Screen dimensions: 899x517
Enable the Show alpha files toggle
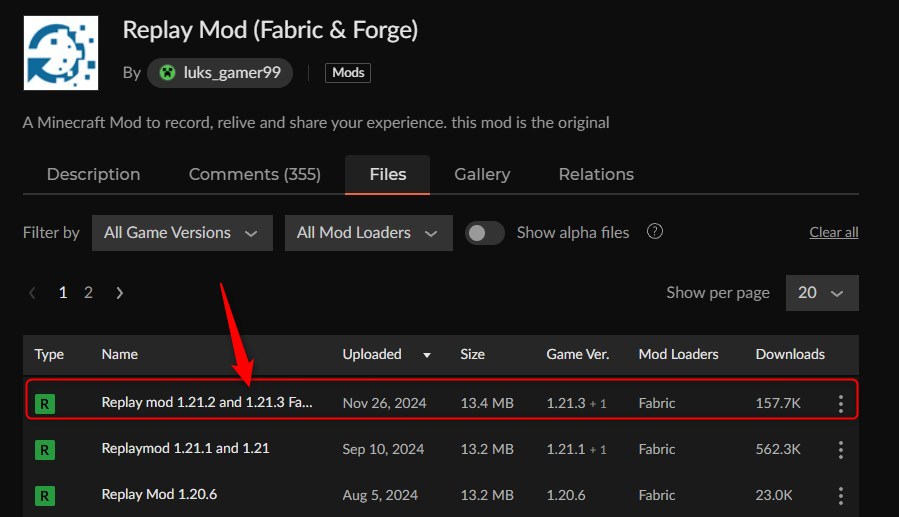point(485,233)
